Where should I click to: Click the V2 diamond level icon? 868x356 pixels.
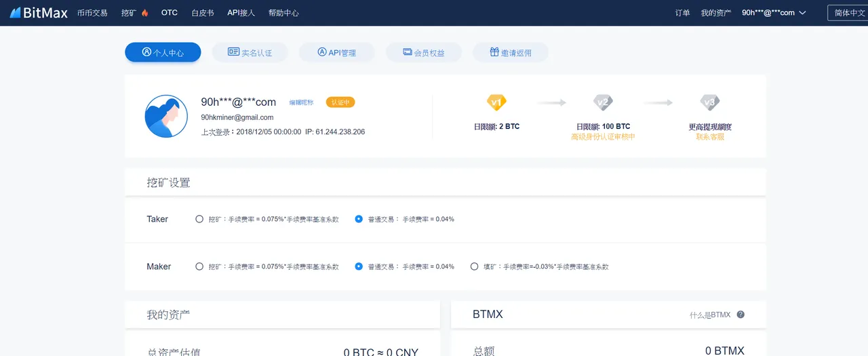pos(603,103)
